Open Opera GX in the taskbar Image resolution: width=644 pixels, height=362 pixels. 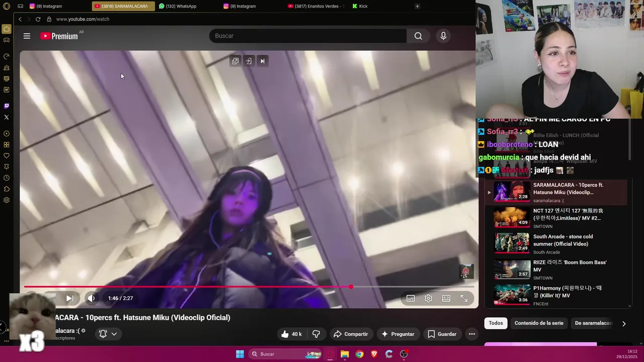click(330, 354)
